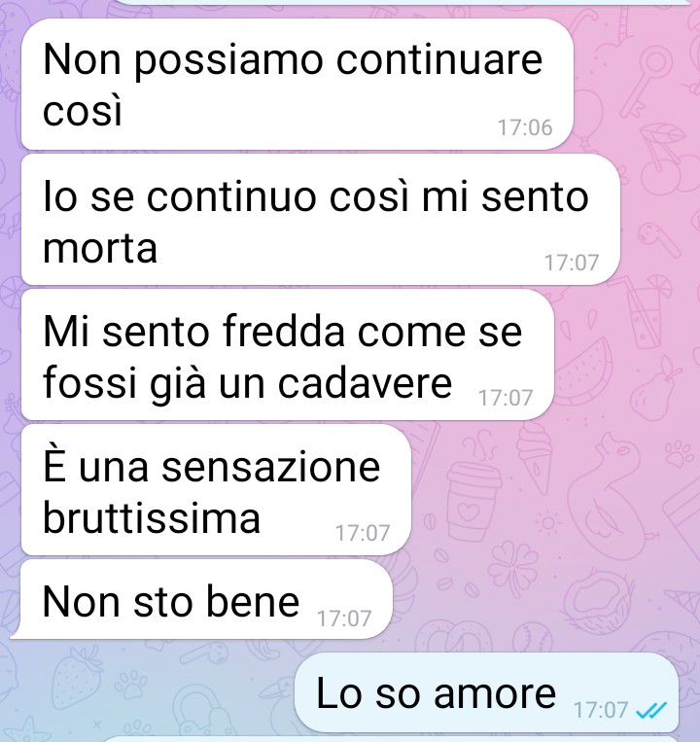Click the 17:06 timestamp on first message
Screen dimensions: 700x742
point(525,127)
